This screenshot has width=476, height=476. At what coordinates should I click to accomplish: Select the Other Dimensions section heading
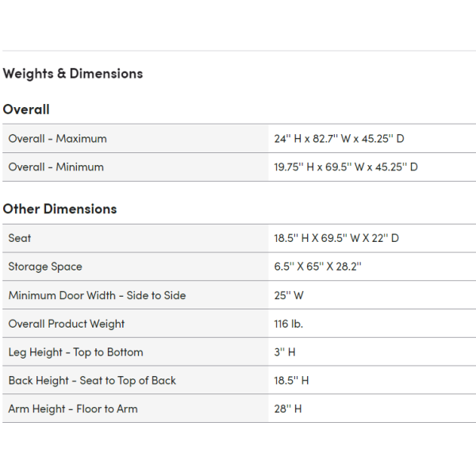coord(59,209)
